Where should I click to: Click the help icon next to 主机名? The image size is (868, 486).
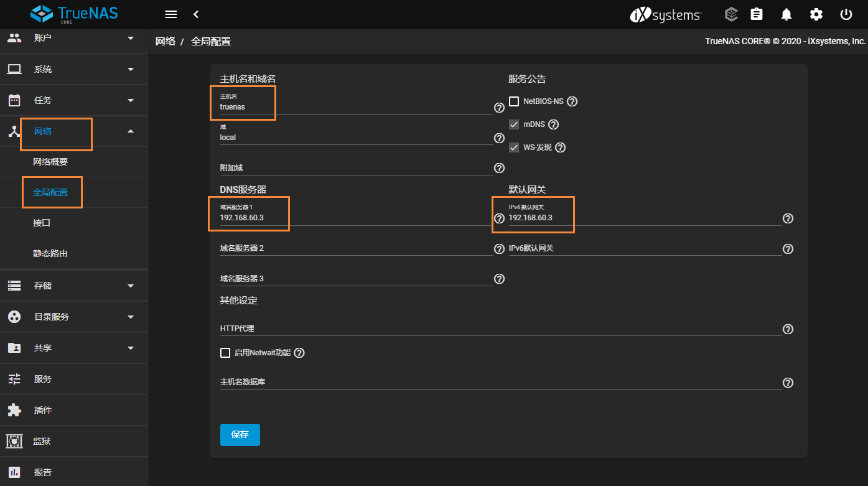tap(499, 108)
